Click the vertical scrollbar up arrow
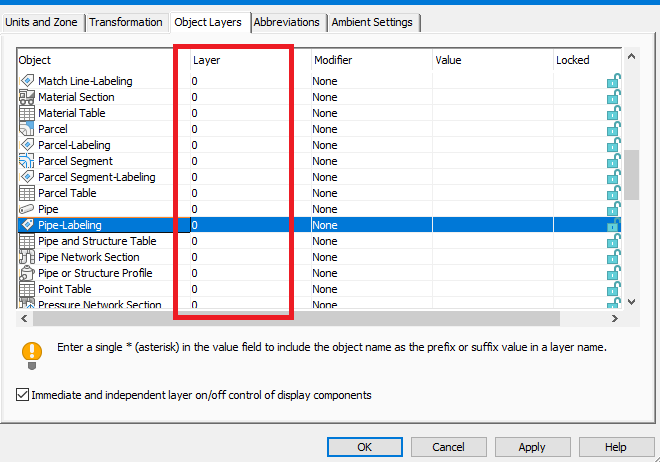The height and width of the screenshot is (462, 660). click(631, 56)
